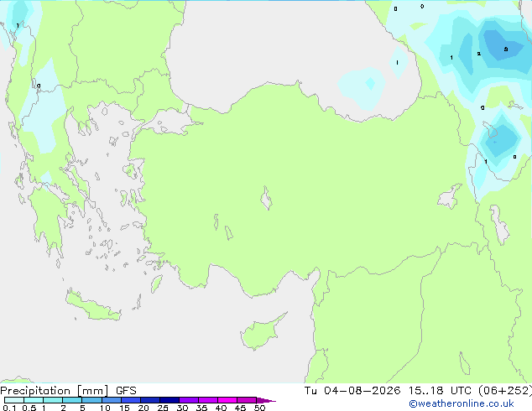Click the '15..18 UTC' time text
The width and height of the screenshot is (532, 411).
click(440, 391)
